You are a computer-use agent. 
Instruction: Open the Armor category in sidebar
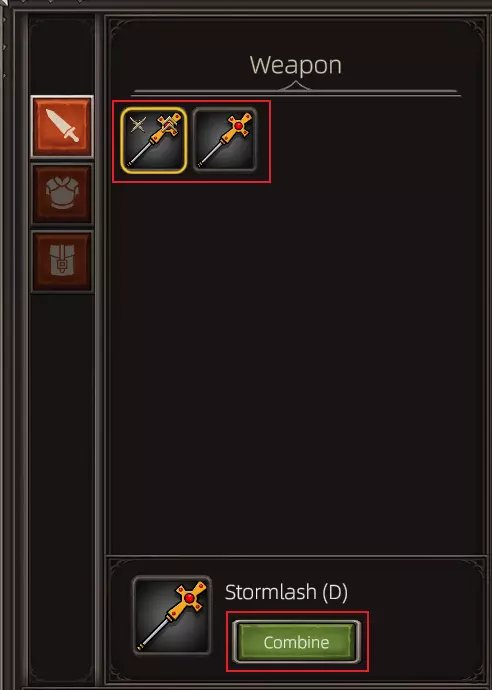(62, 194)
